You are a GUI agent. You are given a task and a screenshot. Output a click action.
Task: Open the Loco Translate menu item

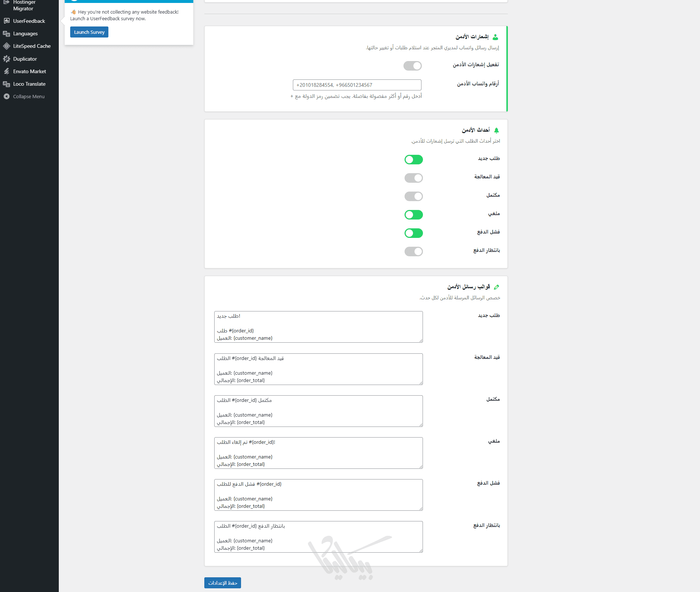(x=29, y=84)
